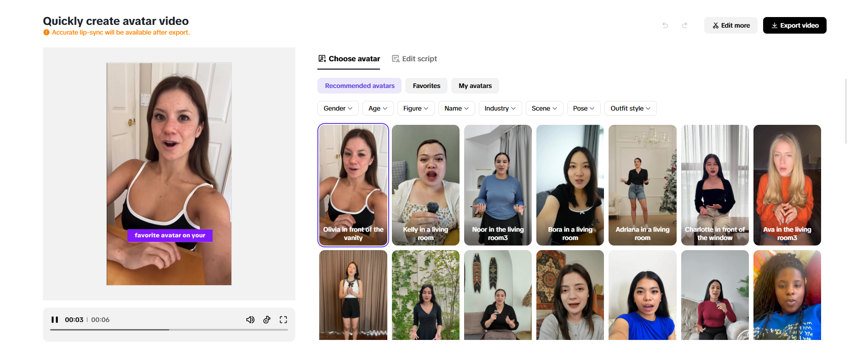Switch to the Edit script tab
This screenshot has width=868, height=351.
click(x=414, y=59)
